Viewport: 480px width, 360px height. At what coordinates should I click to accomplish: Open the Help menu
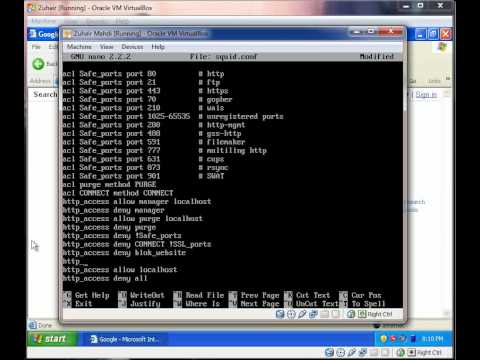click(x=158, y=47)
